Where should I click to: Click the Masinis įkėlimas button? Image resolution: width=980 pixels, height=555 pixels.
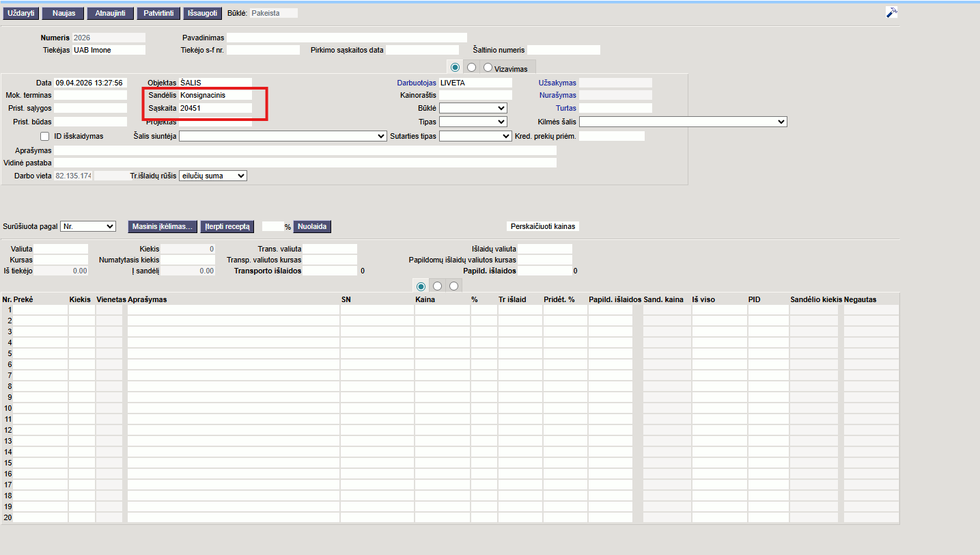(x=163, y=226)
